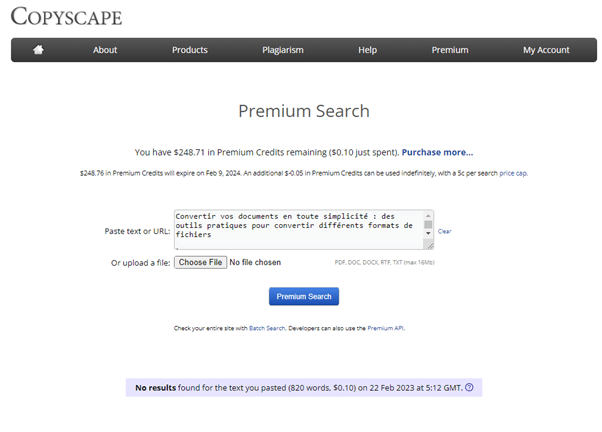The image size is (602, 432).
Task: Click the Purchase more... link
Action: click(x=437, y=152)
